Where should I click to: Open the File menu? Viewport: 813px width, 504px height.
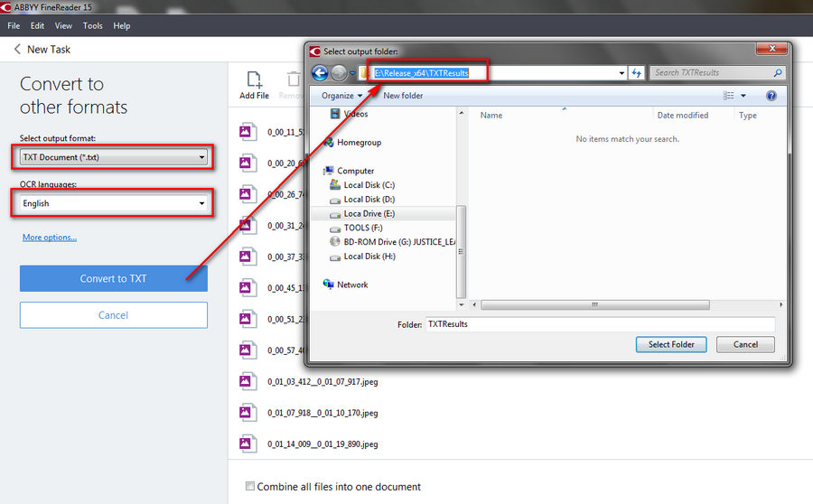click(14, 26)
